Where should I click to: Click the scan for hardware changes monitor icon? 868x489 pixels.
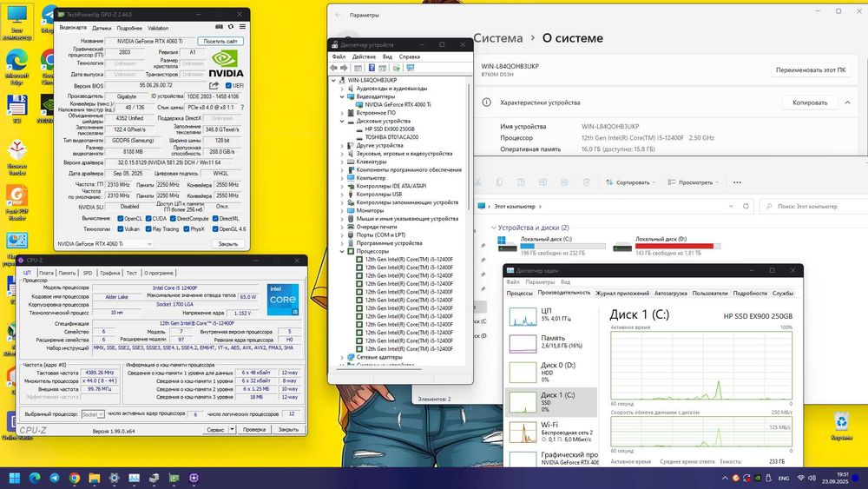(x=411, y=68)
